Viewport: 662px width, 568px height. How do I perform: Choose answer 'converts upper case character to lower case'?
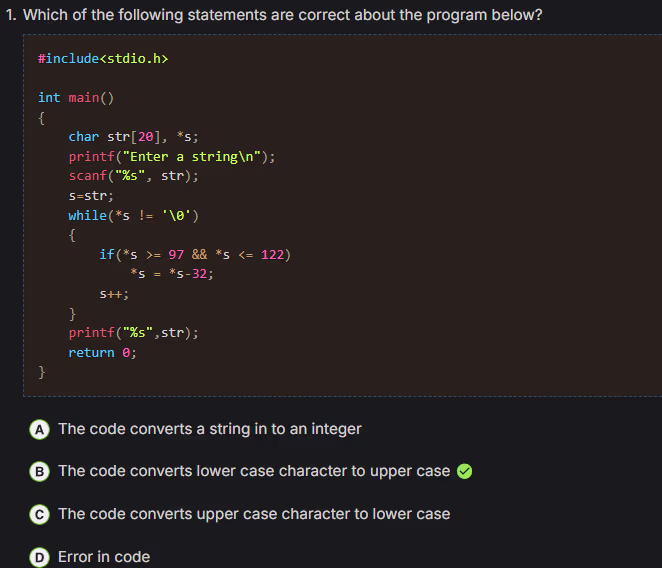click(254, 514)
